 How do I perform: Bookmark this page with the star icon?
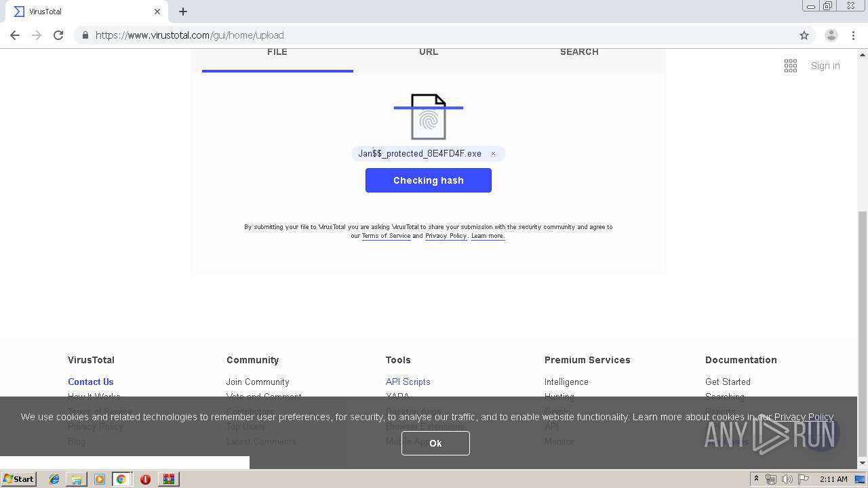804,35
